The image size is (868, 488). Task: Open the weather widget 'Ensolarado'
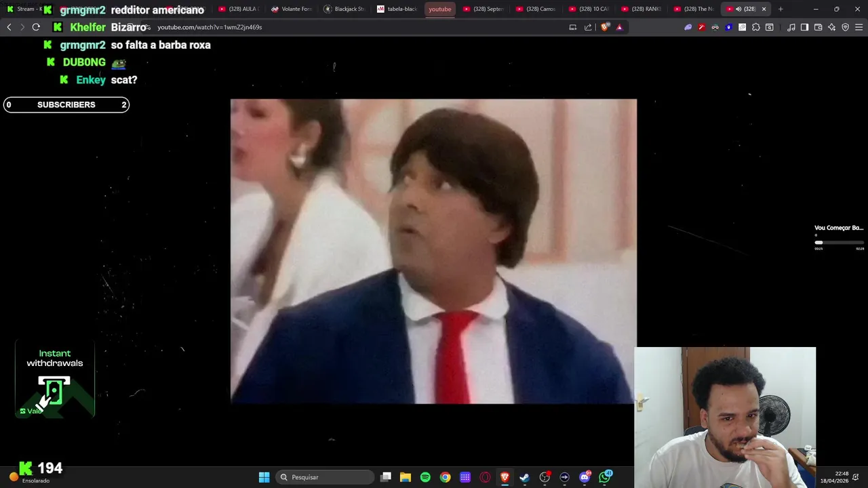(28, 477)
